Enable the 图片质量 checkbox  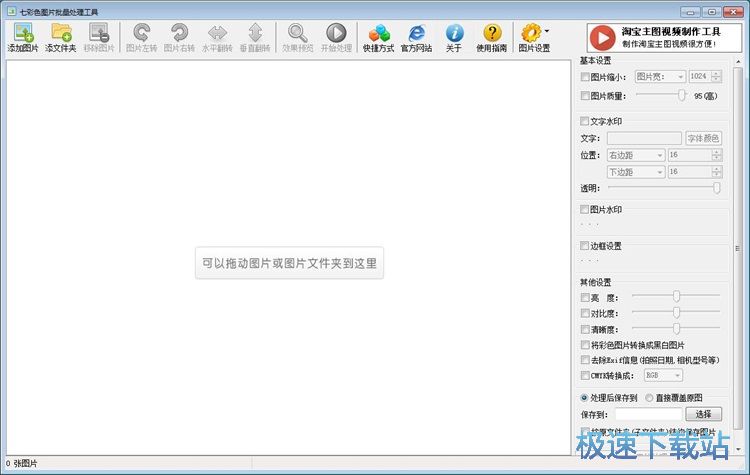[585, 96]
